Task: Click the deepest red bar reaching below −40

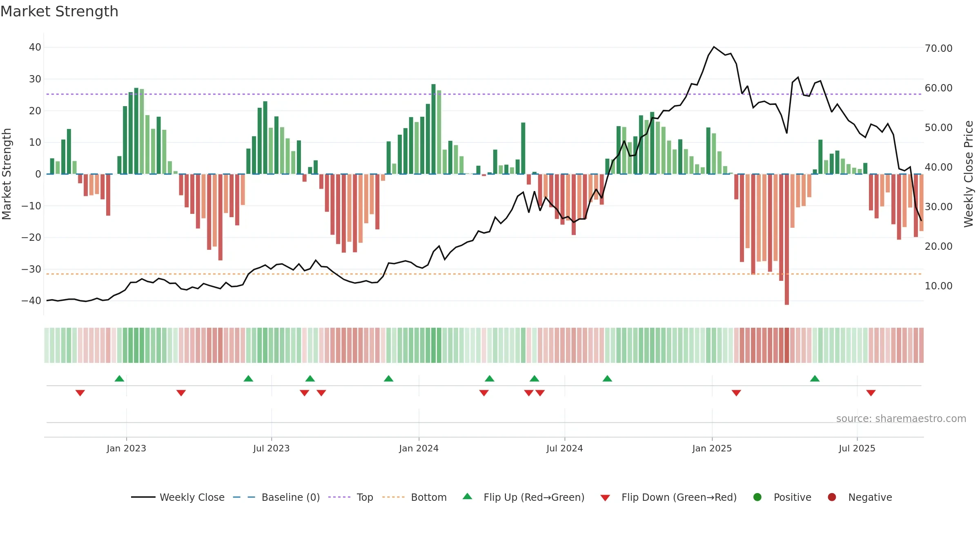Action: click(786, 239)
